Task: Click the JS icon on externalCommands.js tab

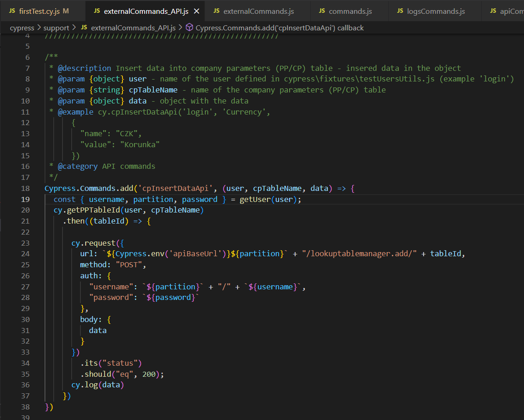Action: (x=216, y=11)
